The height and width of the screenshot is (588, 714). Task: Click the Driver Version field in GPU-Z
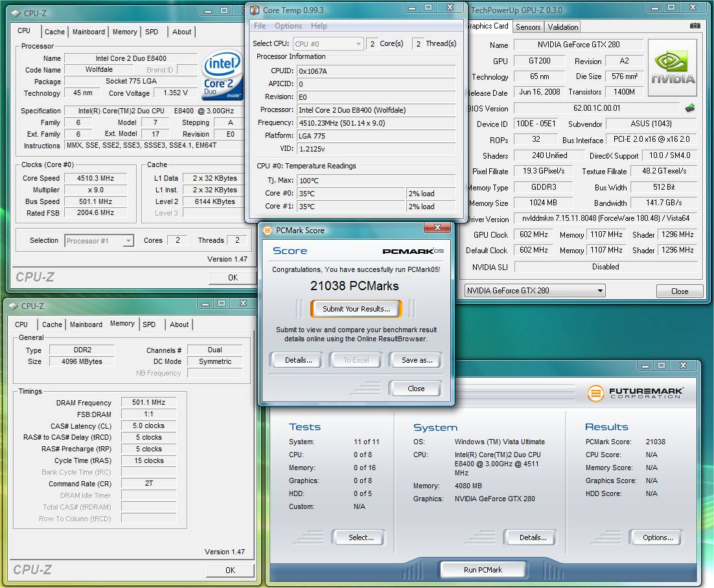click(x=606, y=218)
